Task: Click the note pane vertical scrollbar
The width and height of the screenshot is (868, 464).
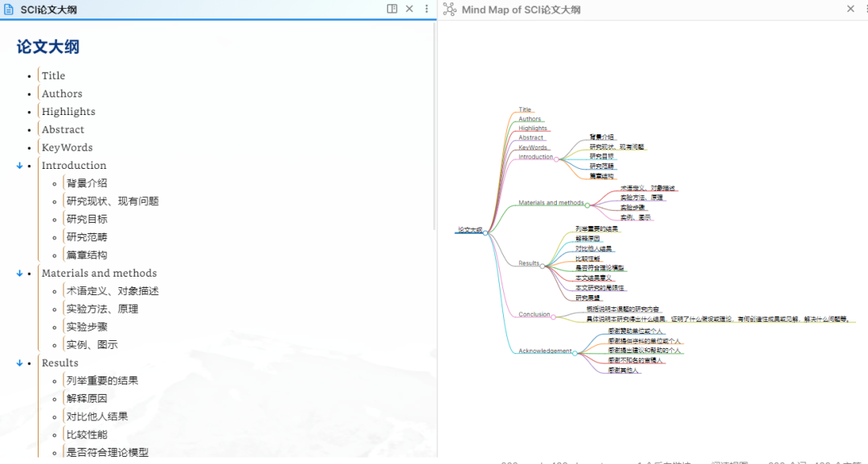Action: [x=434, y=126]
